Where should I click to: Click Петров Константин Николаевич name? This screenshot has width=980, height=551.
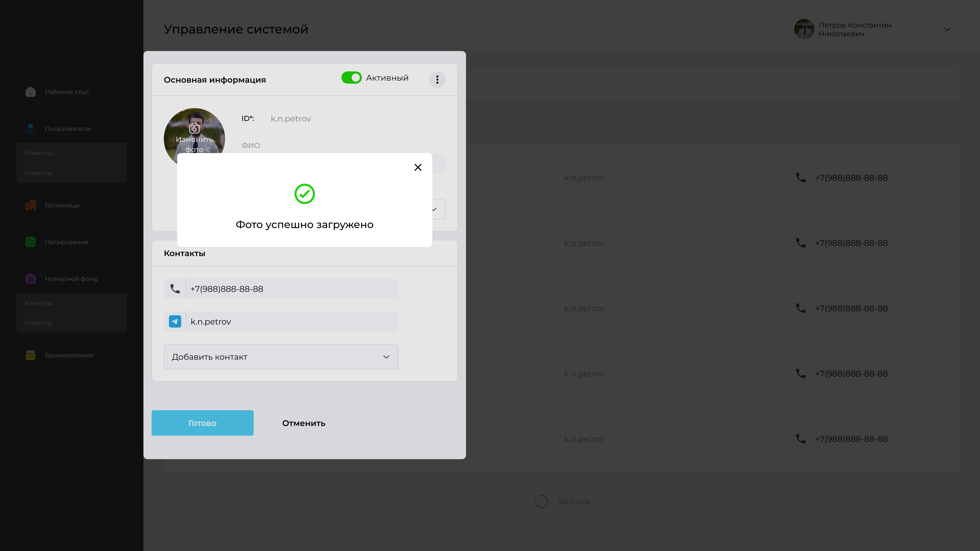tap(854, 29)
